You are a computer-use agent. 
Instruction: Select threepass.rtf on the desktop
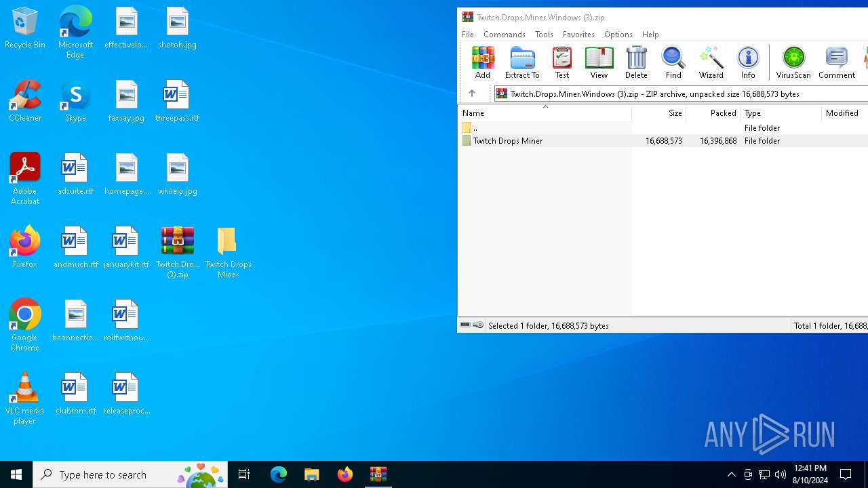[x=177, y=101]
